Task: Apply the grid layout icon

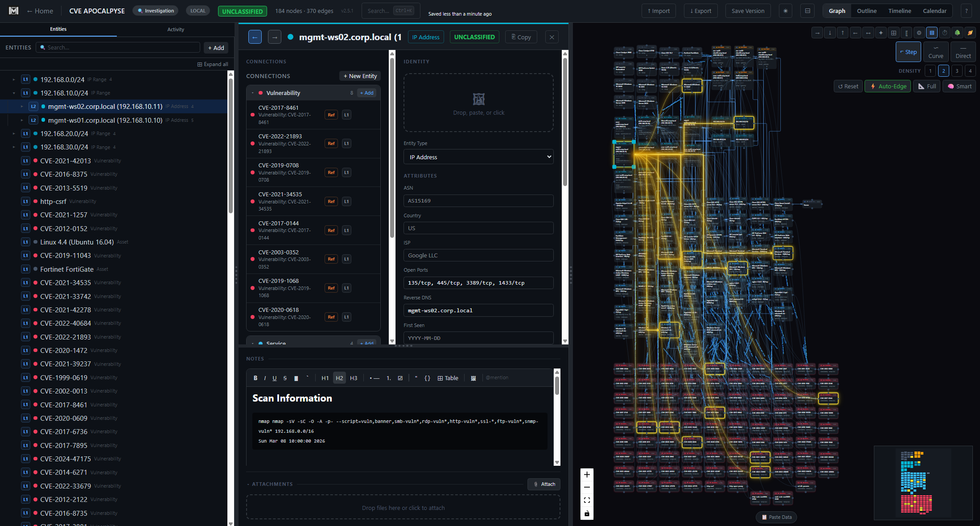Action: coord(894,33)
